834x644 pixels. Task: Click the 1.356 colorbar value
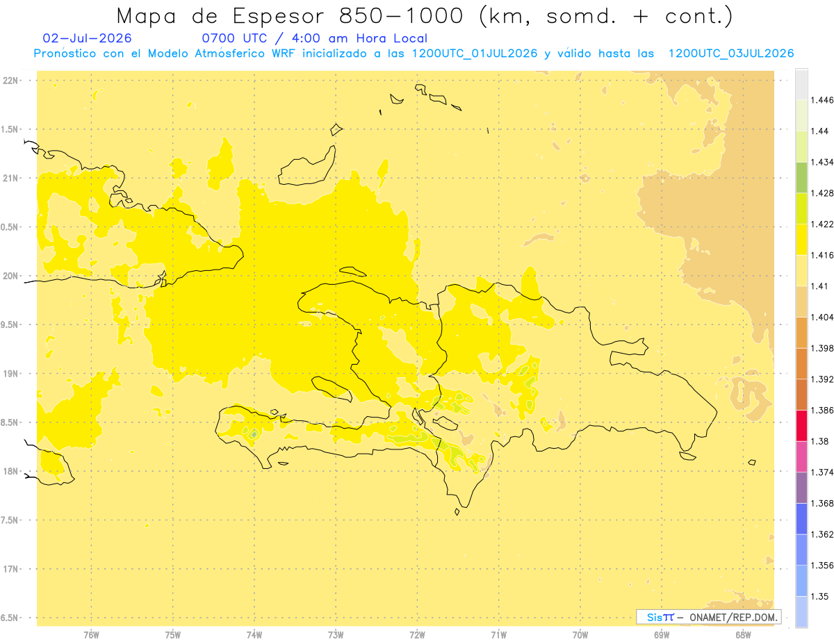[821, 565]
